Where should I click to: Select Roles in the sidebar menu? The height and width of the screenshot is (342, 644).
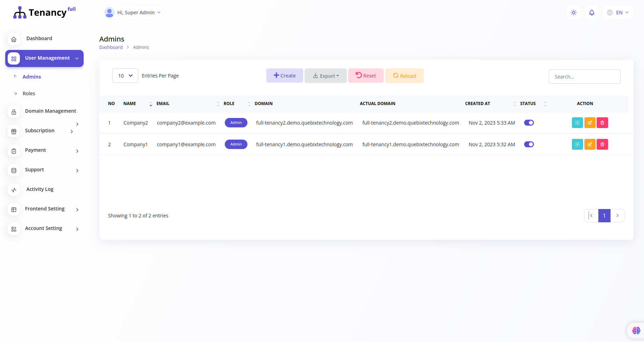(x=29, y=93)
